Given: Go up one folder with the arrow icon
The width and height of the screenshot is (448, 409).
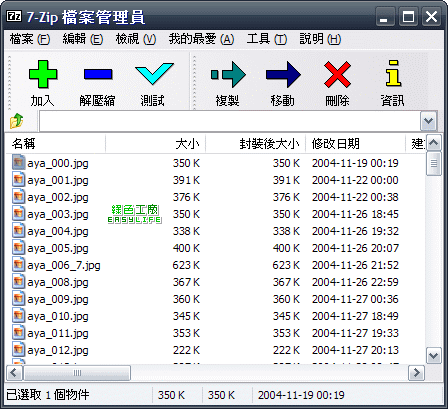Looking at the screenshot, I should point(16,121).
